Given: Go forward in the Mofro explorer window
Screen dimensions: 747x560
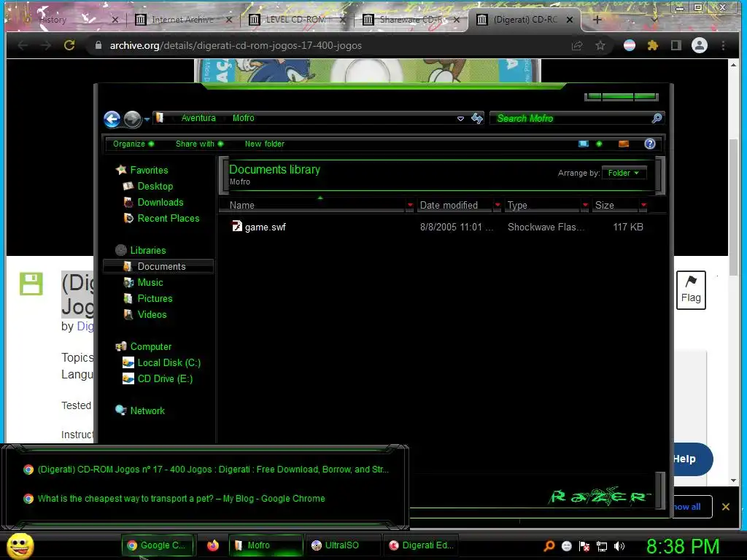Looking at the screenshot, I should coord(133,119).
